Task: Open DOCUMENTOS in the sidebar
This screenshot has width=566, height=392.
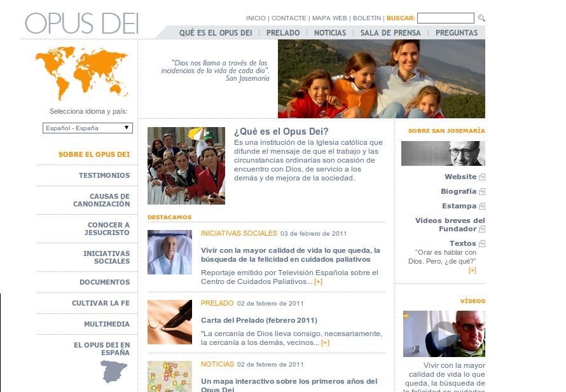Action: (x=105, y=282)
